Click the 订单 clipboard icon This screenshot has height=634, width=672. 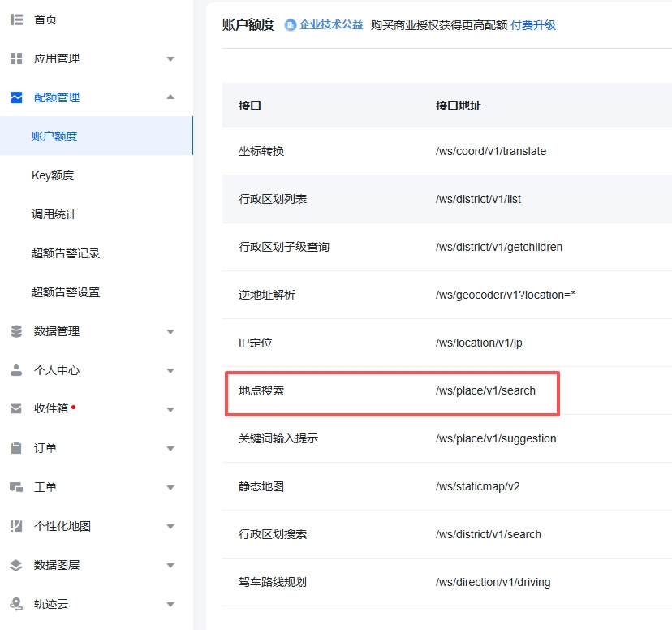point(16,448)
